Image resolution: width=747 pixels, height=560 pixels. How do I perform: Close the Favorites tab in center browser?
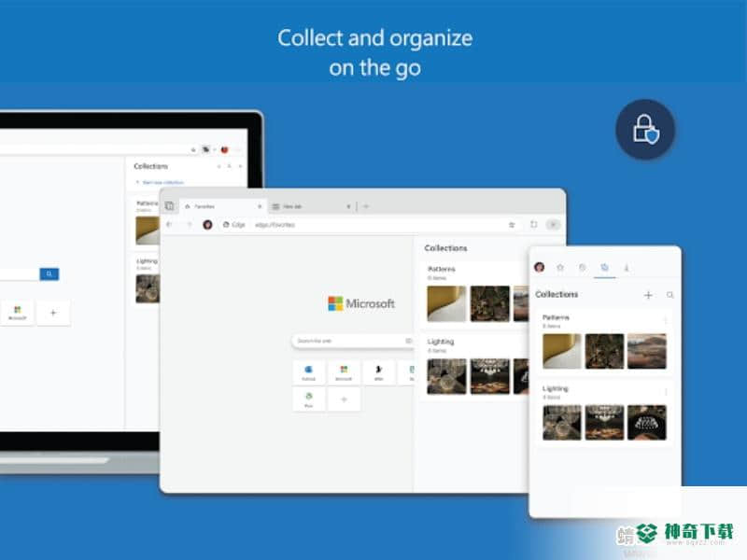(260, 206)
